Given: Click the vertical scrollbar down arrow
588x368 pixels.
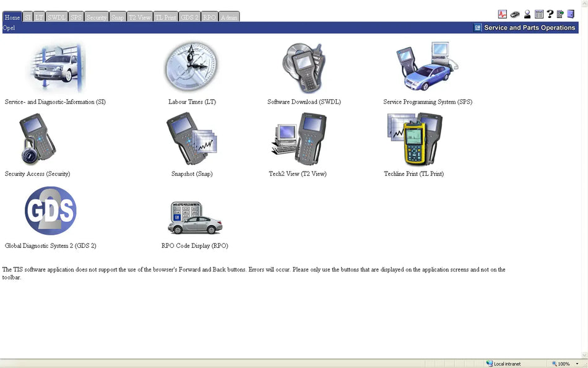Looking at the screenshot, I should point(584,354).
